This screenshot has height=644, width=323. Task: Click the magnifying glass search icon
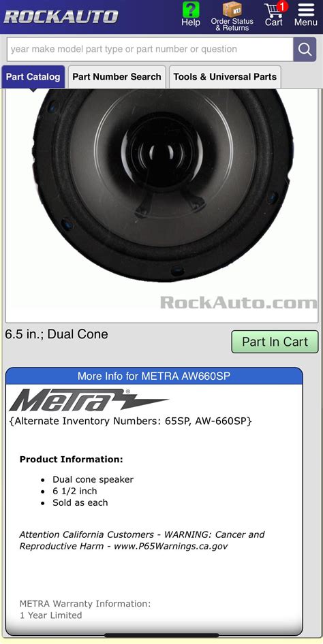(305, 49)
